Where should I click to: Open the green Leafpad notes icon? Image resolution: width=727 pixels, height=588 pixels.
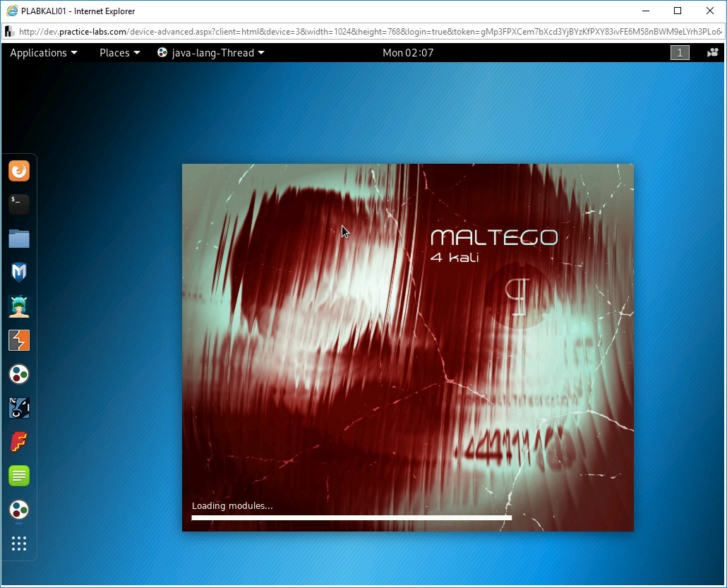pos(19,476)
